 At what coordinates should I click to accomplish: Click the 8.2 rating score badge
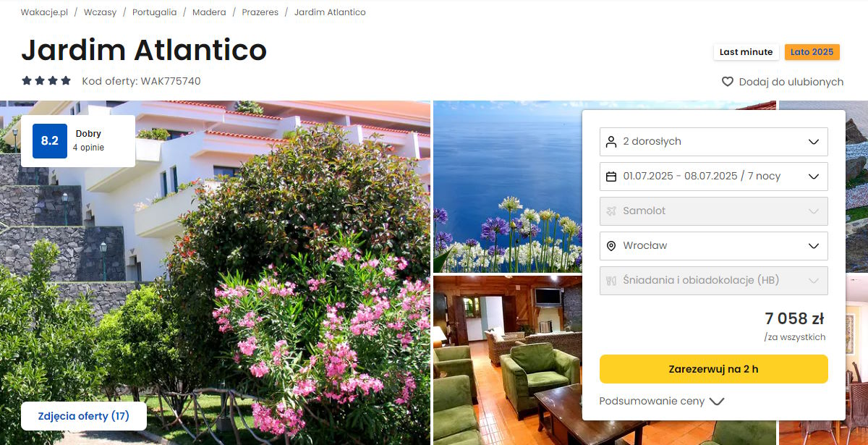point(50,141)
